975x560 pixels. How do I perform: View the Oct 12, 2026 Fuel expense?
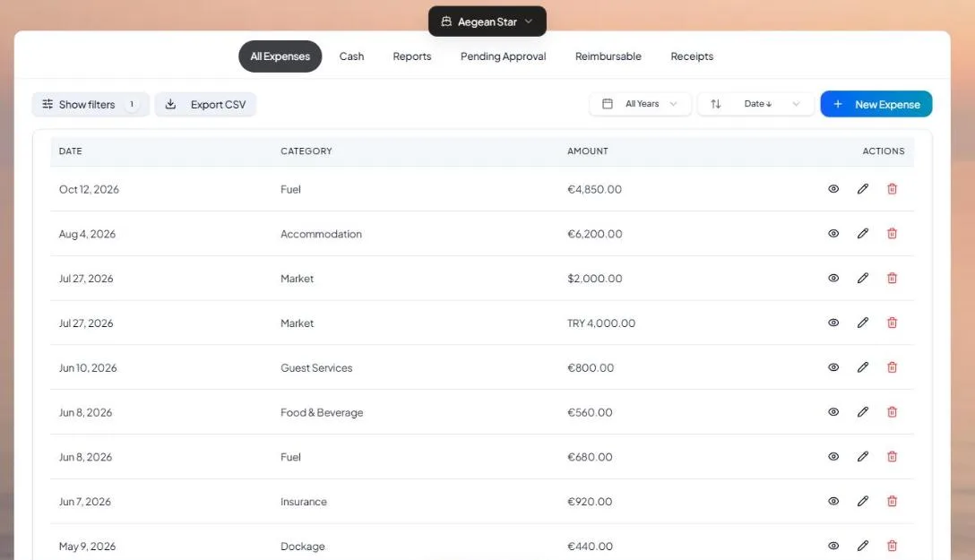click(x=833, y=189)
